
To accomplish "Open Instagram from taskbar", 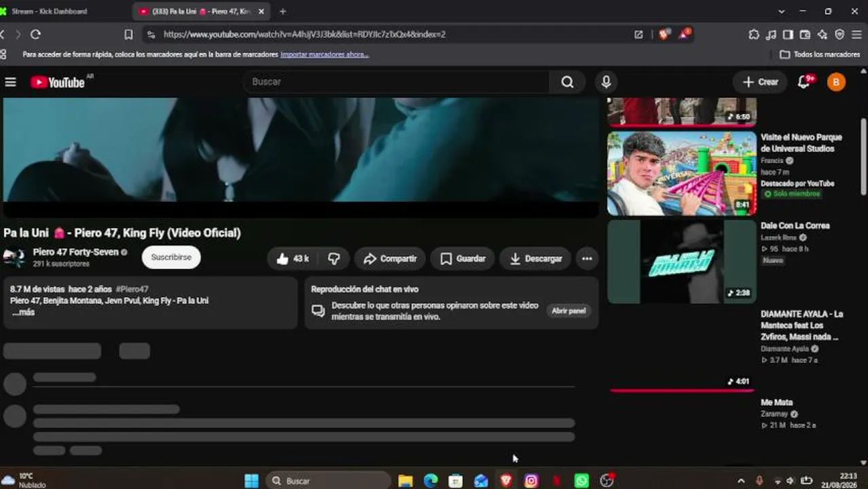I will pos(531,481).
